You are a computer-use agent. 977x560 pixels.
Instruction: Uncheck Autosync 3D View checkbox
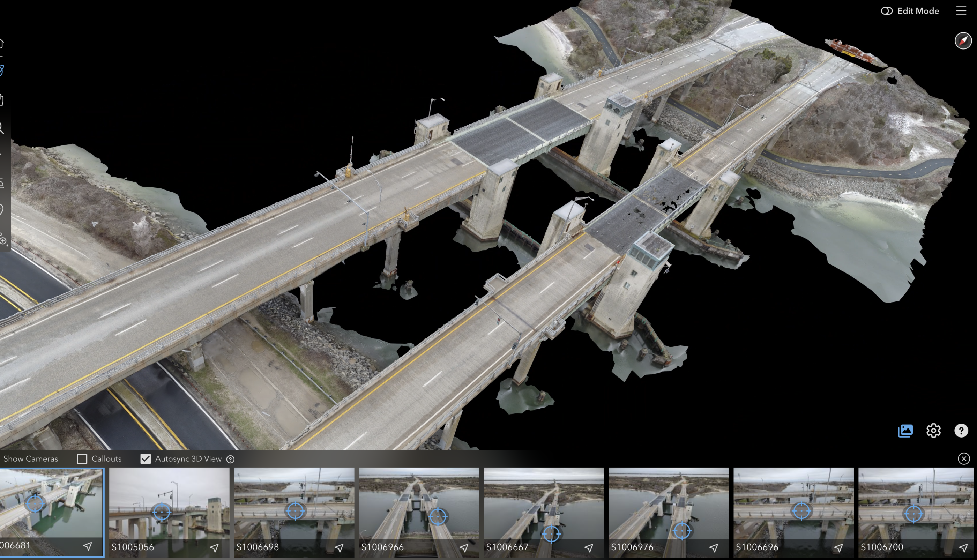pos(146,459)
